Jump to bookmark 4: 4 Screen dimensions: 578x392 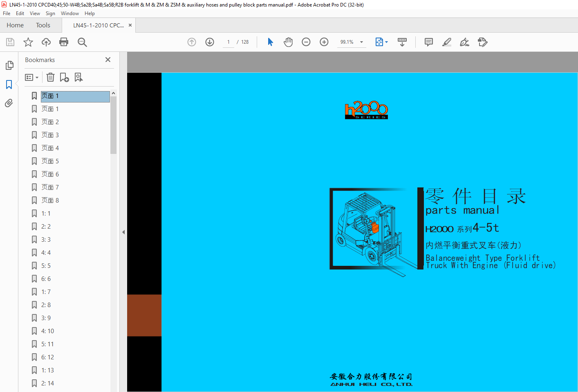[x=46, y=253]
